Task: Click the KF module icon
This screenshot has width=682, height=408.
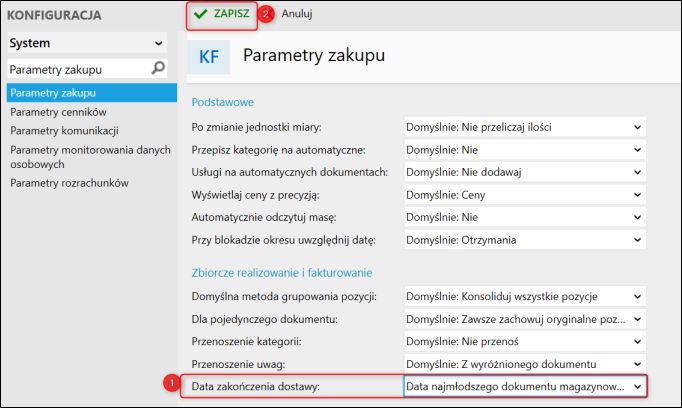Action: point(209,57)
